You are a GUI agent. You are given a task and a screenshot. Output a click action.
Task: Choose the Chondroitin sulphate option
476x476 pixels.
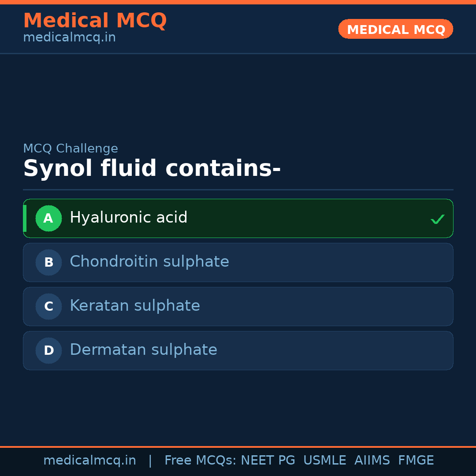[149, 262]
